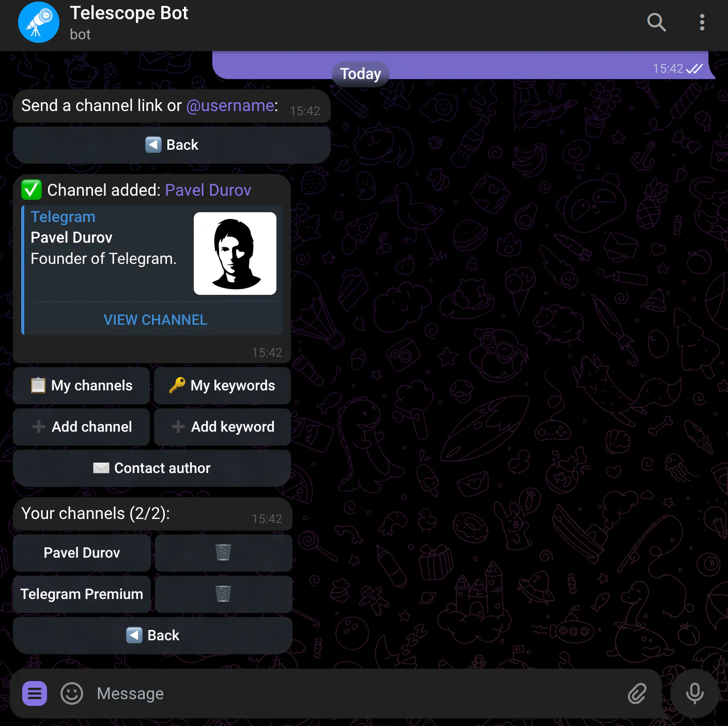Choose Add channel

pos(82,427)
